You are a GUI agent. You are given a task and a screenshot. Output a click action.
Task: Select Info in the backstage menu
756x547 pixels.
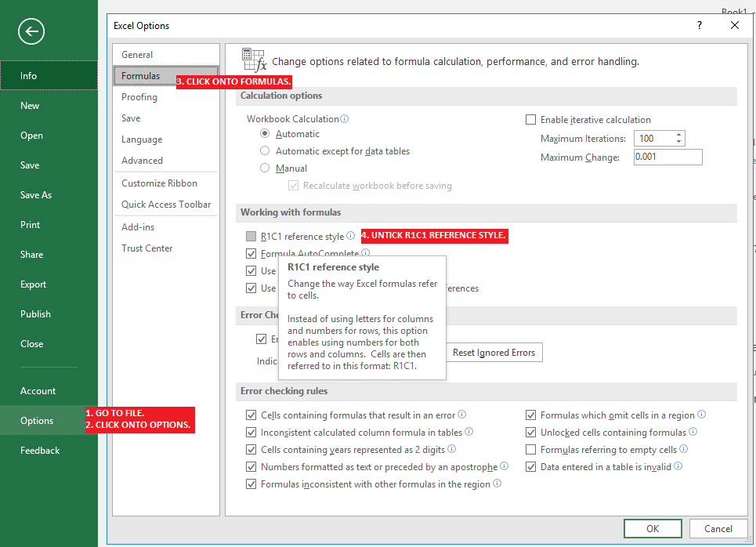pyautogui.click(x=49, y=76)
